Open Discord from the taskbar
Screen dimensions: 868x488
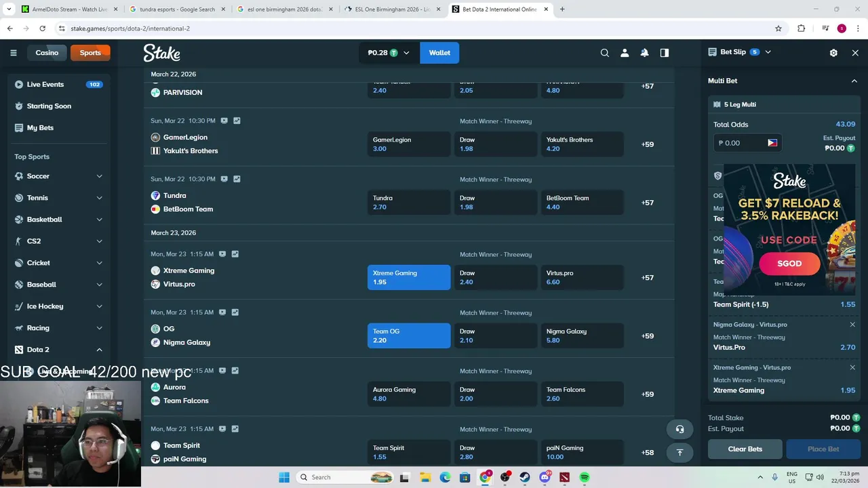tap(545, 477)
